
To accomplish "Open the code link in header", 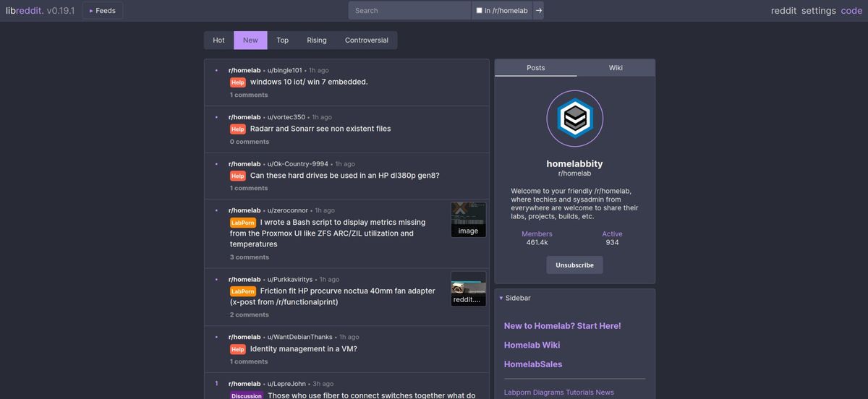I will click(851, 11).
